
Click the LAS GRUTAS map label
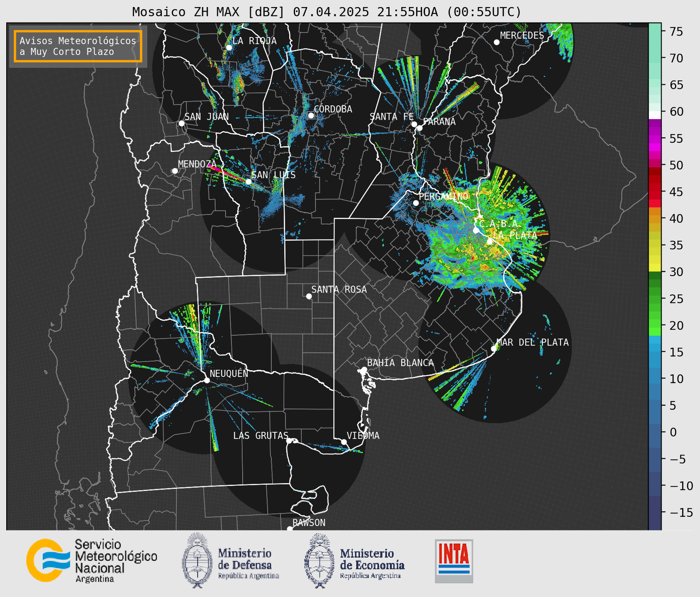[x=261, y=436]
